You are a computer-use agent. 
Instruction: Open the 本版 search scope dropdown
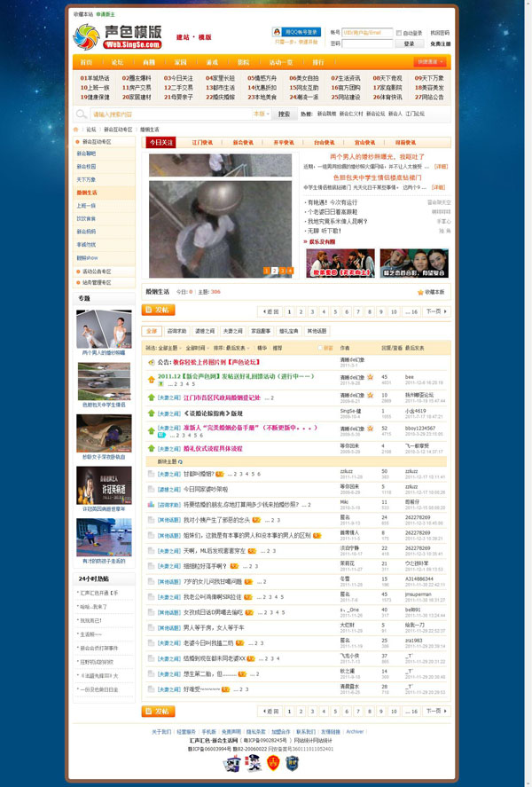tap(262, 114)
